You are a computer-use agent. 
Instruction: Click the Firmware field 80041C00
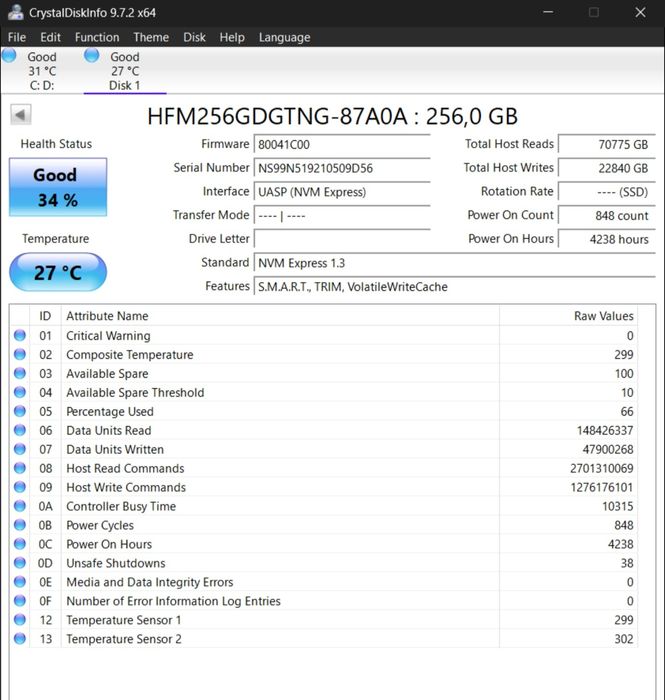coord(342,144)
